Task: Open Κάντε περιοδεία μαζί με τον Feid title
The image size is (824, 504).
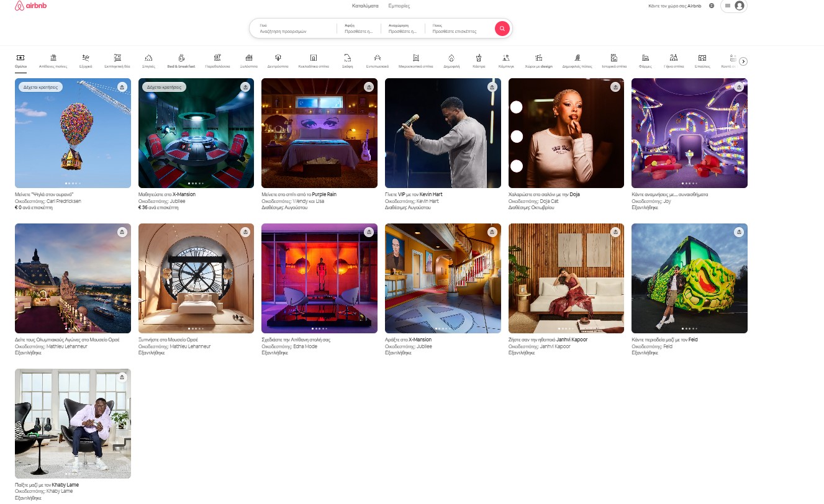Action: coord(665,340)
